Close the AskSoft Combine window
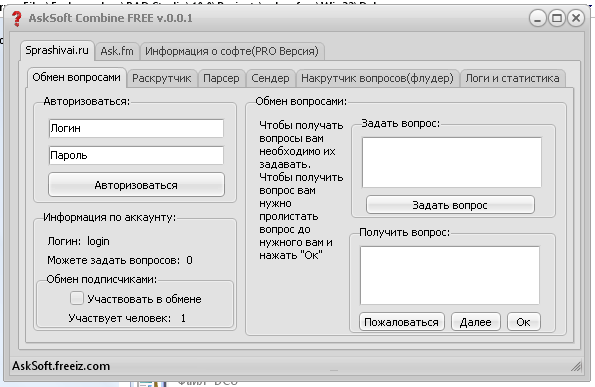Viewport: 595px width, 387px height. coord(576,18)
